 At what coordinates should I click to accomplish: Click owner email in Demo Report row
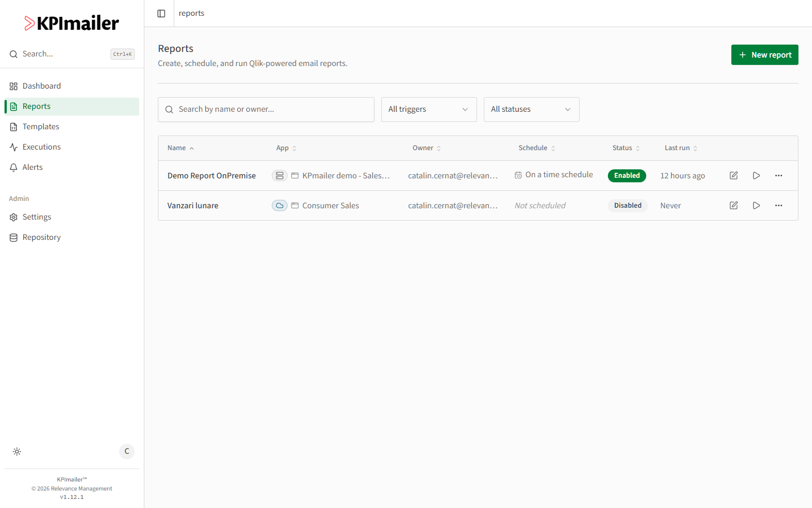453,176
